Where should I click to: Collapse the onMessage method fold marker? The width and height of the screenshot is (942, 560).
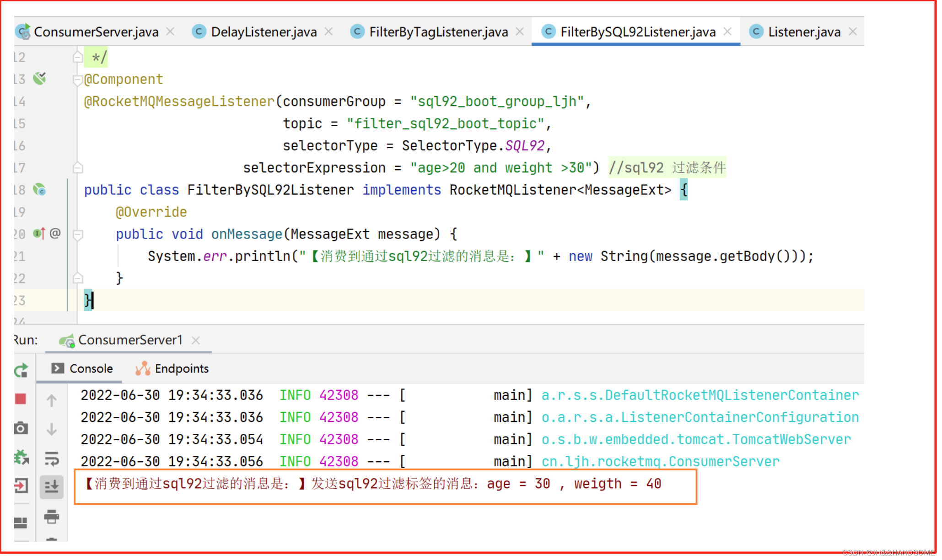point(78,235)
